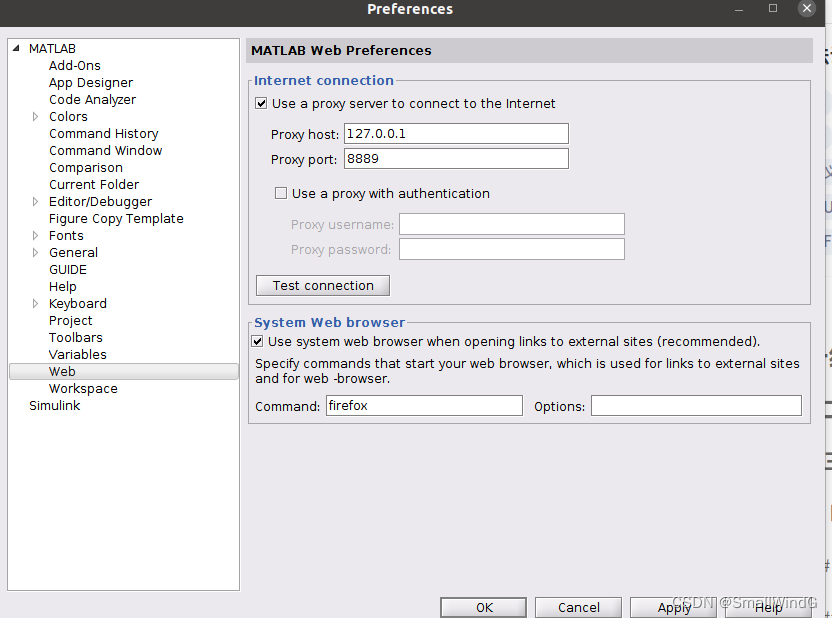Enable use a proxy with authentication
The image size is (832, 618).
coord(281,193)
